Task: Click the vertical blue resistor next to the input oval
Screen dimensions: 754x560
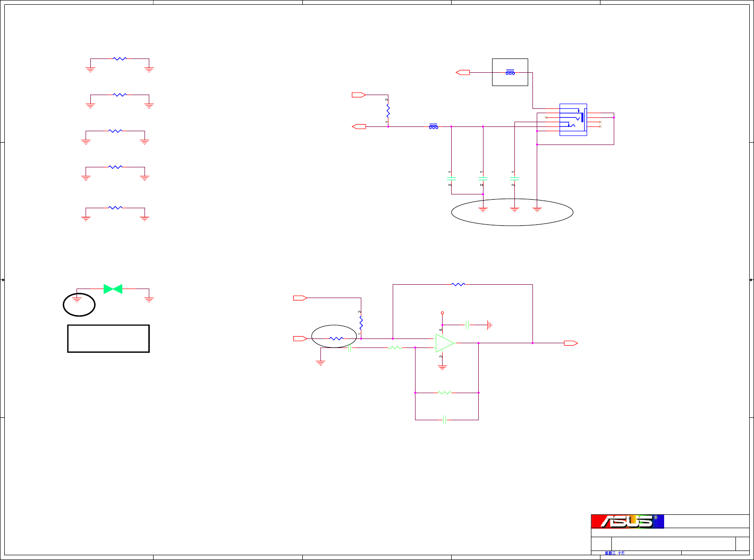Action: point(361,323)
